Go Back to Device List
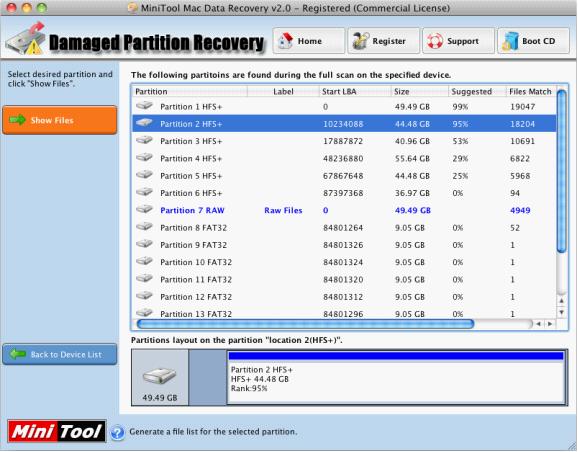Screen dimensions: 578x452 click(60, 354)
